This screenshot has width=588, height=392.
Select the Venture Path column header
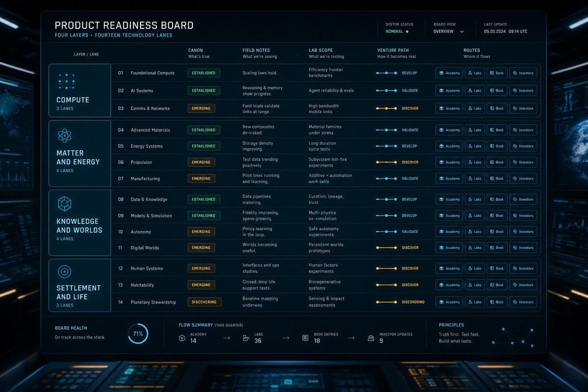coord(393,50)
